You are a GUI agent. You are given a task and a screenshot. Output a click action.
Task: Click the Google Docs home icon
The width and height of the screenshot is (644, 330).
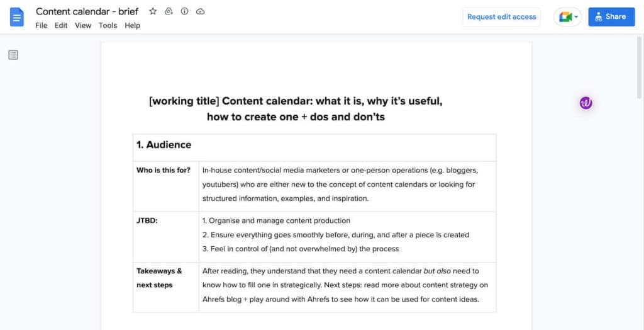pos(16,17)
